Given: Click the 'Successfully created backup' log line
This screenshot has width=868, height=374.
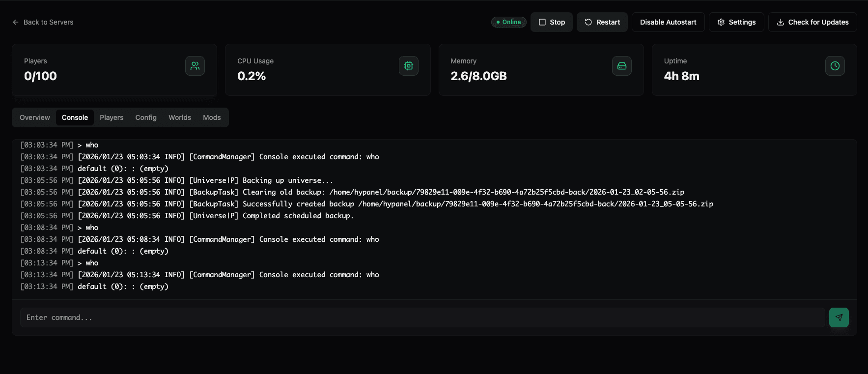Looking at the screenshot, I should (366, 204).
